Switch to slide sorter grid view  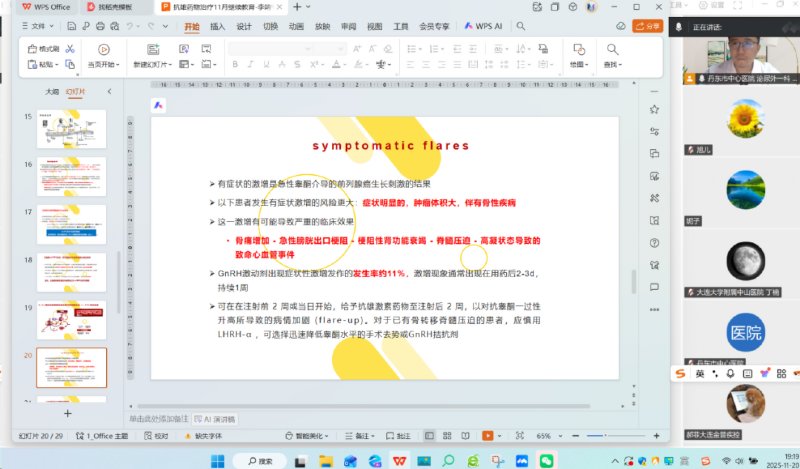pyautogui.click(x=446, y=436)
